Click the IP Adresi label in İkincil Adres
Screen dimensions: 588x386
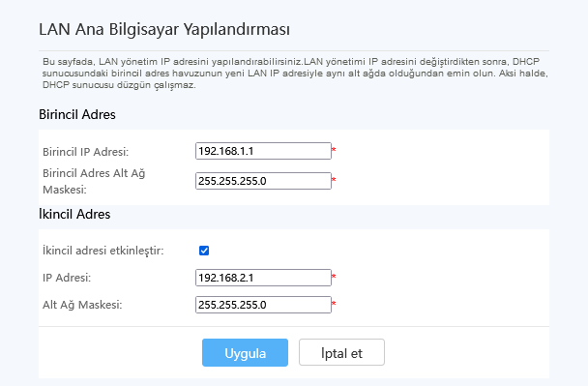67,278
